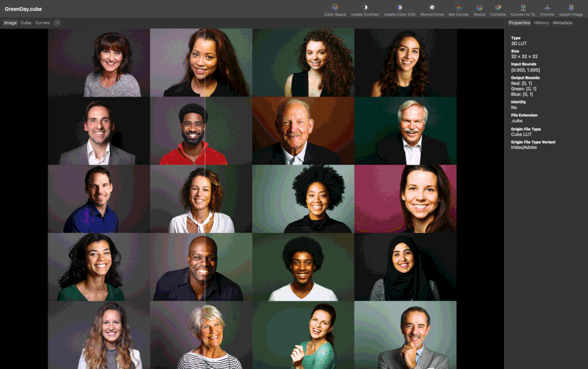Click the 'Output Bounds' label
The width and height of the screenshot is (588, 369).
(x=525, y=78)
